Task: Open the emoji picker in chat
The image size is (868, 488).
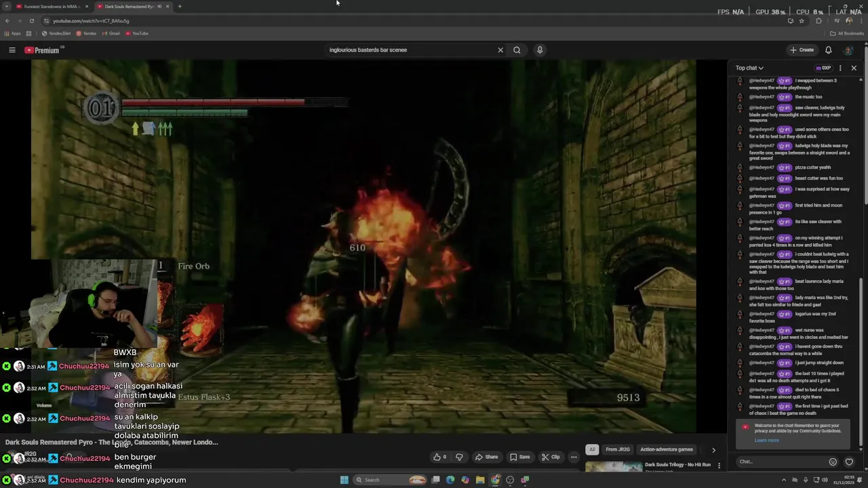Action: pos(833,462)
